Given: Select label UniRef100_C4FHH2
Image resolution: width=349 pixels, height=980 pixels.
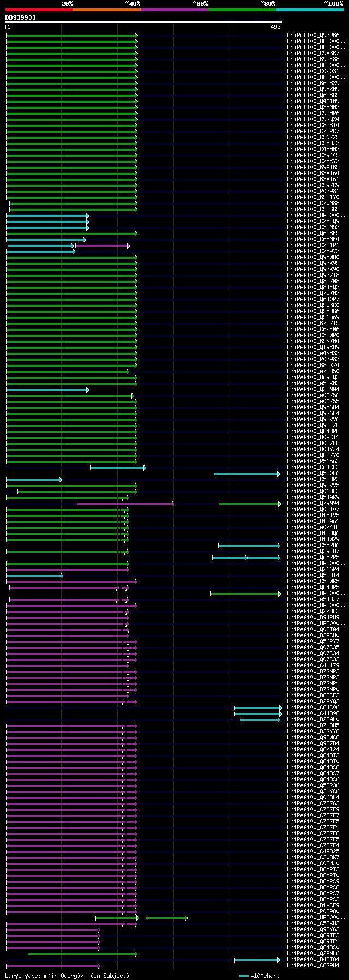Looking at the screenshot, I should 313,150.
